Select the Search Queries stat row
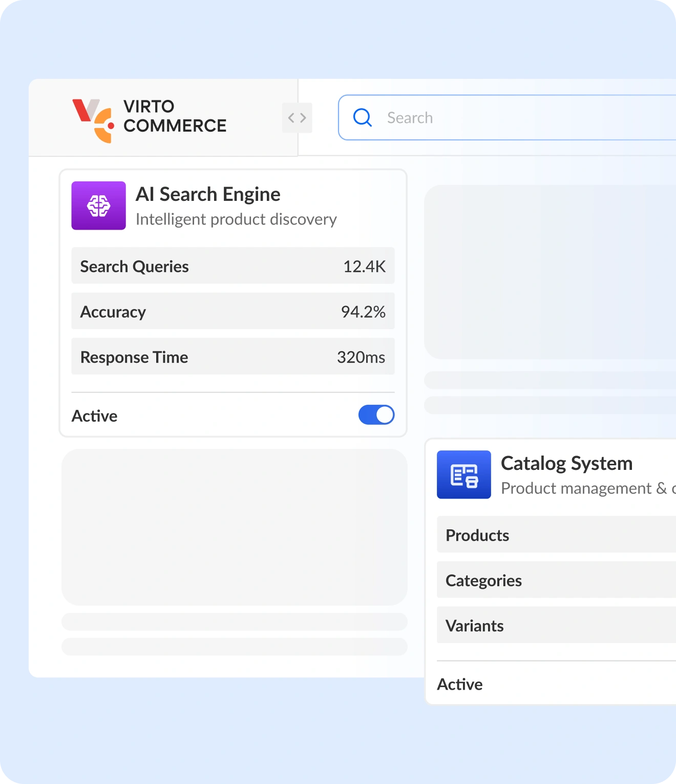This screenshot has width=676, height=784. pos(233,265)
